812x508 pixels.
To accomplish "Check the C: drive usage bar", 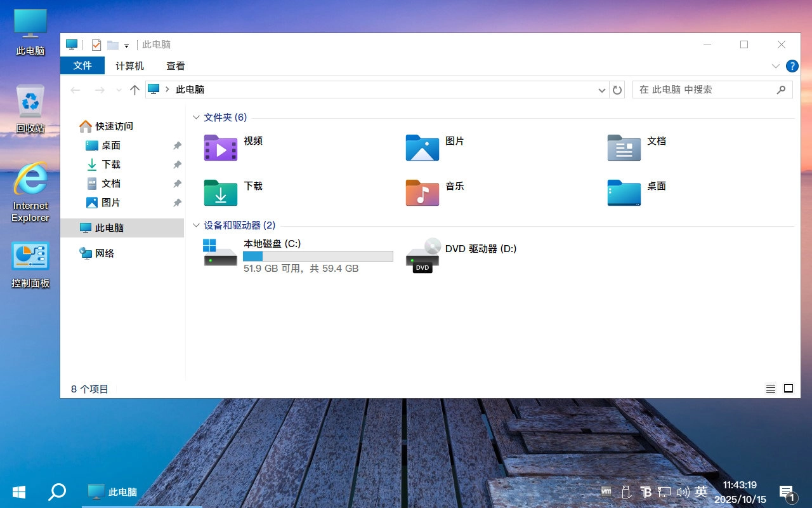I will pyautogui.click(x=317, y=256).
